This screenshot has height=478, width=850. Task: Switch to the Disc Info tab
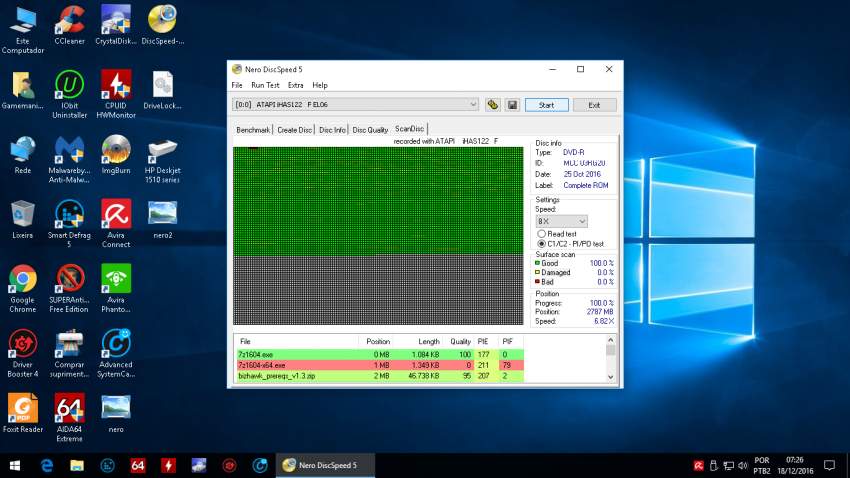point(332,130)
